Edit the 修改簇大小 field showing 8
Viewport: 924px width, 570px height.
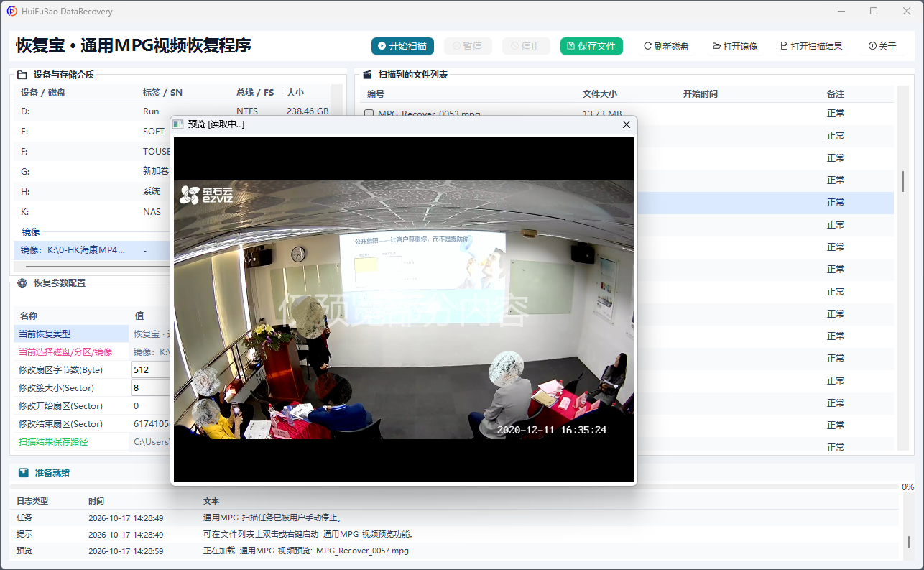click(x=151, y=388)
